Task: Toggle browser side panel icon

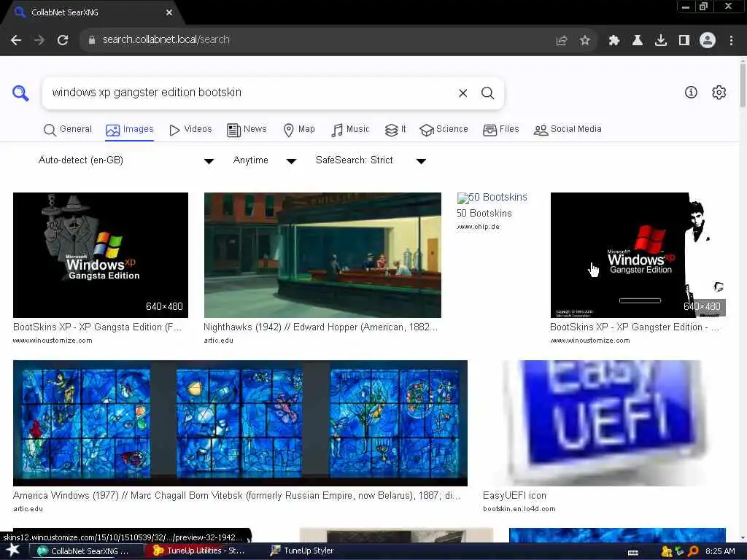Action: click(684, 41)
